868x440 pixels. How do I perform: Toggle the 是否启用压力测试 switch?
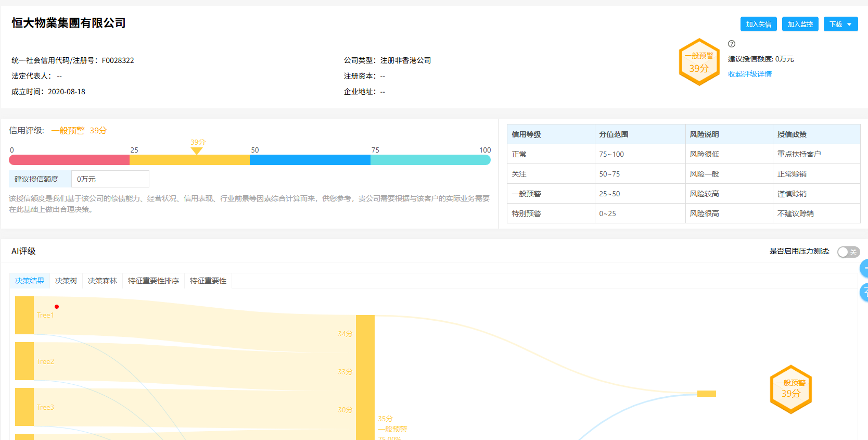point(848,252)
